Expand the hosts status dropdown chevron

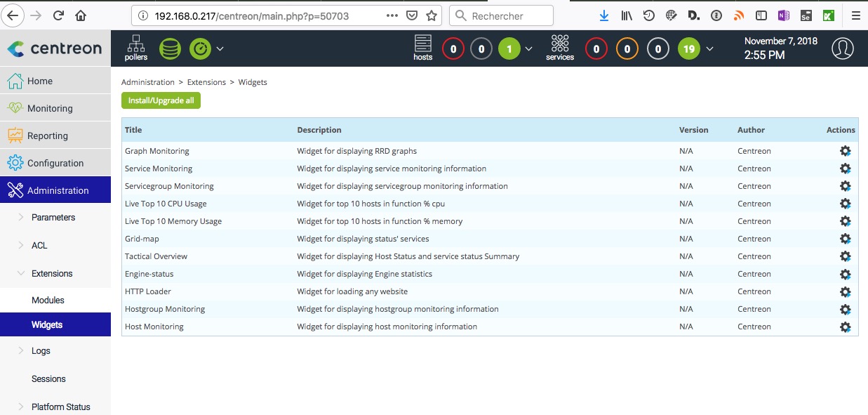tap(529, 48)
